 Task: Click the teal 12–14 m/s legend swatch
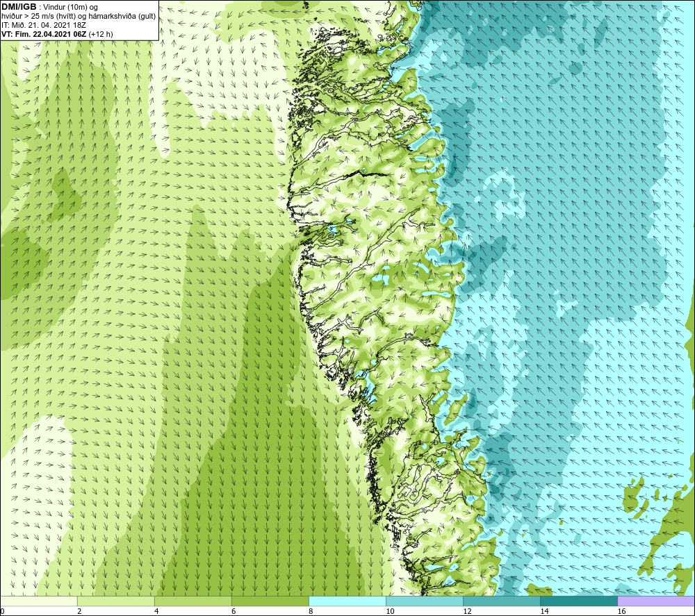coord(501,601)
